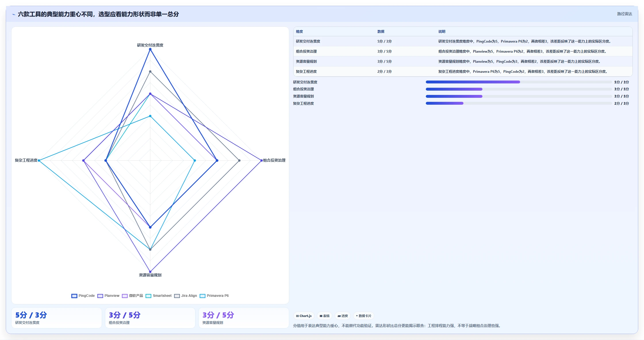
Task: Click Primavera P6's leftmost point on 复杂工程进度 axis
Action: click(39, 161)
